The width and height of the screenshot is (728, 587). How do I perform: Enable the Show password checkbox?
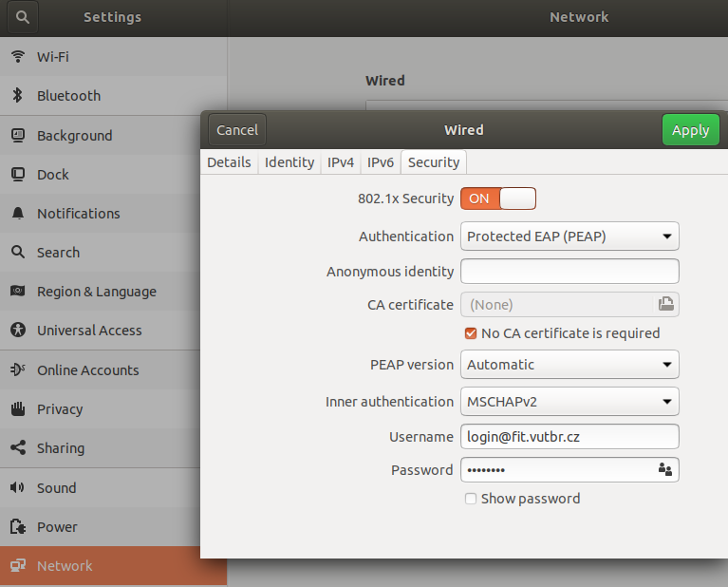point(471,499)
